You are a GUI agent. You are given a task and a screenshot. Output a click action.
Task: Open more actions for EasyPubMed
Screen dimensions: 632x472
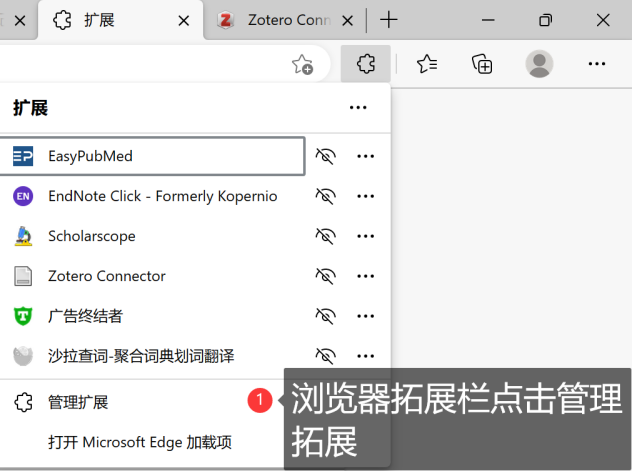(366, 156)
